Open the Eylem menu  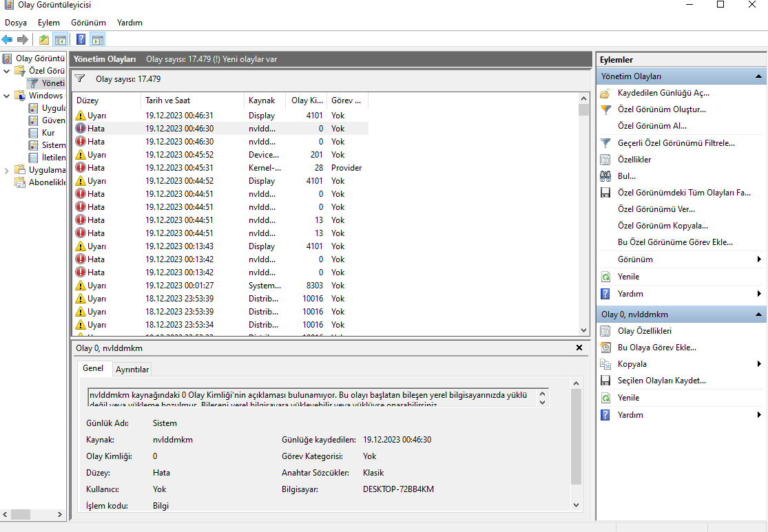point(48,23)
